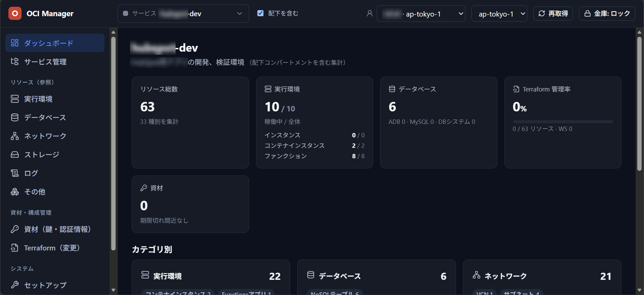Open サービス管理 in sidebar
Image resolution: width=644 pixels, height=295 pixels.
55,61
